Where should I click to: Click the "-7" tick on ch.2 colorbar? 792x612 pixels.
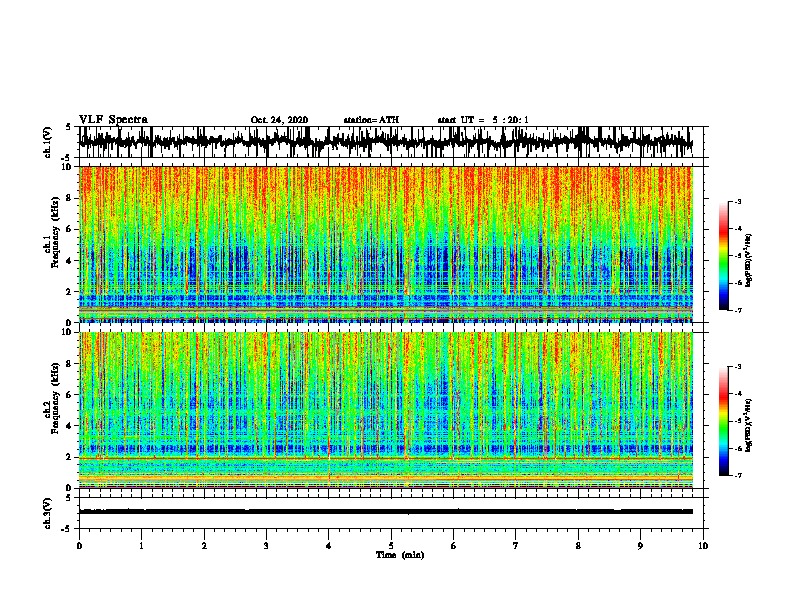click(737, 475)
